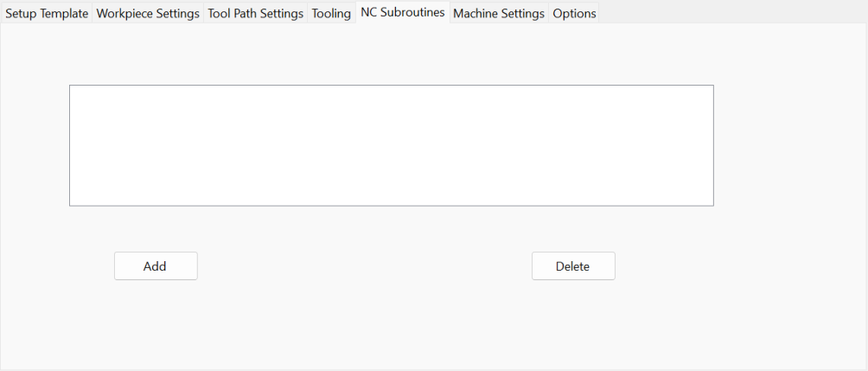Activate the currently open NC Subroutines tab
The height and width of the screenshot is (371, 868).
(403, 12)
